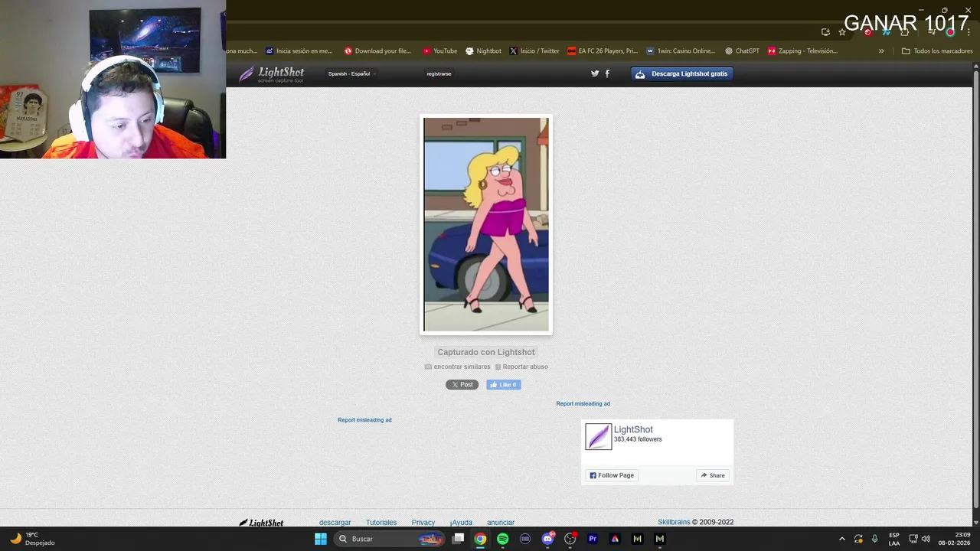Click Reportar abuso link
This screenshot has width=980, height=551.
[x=521, y=367]
